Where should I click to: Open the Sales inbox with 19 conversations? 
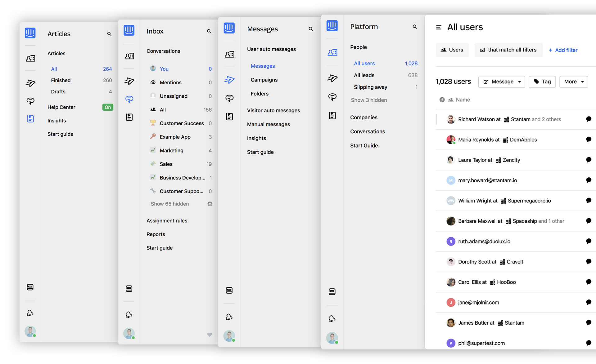coord(166,164)
